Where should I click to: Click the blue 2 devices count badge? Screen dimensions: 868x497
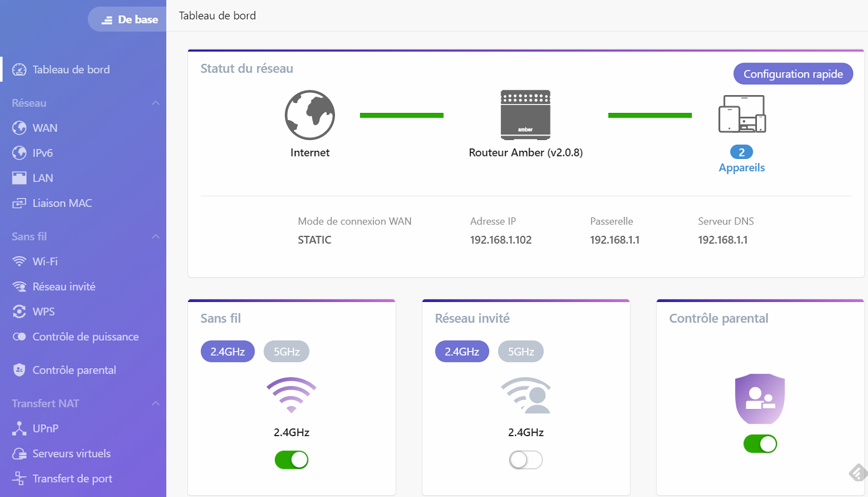pos(742,152)
